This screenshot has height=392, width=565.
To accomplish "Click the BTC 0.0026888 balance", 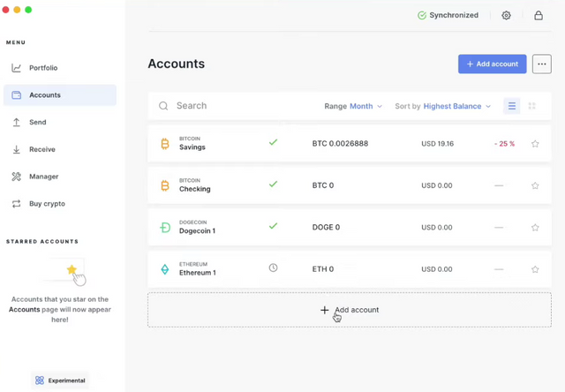I will [340, 143].
